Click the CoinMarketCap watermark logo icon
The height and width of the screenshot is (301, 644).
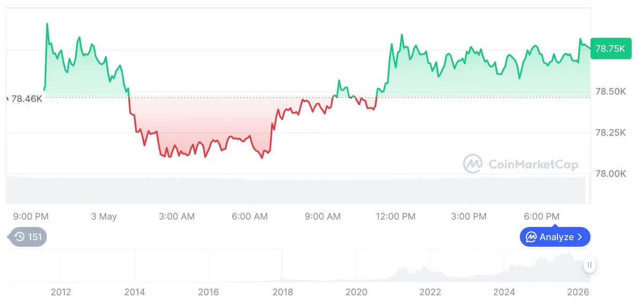[x=473, y=164]
